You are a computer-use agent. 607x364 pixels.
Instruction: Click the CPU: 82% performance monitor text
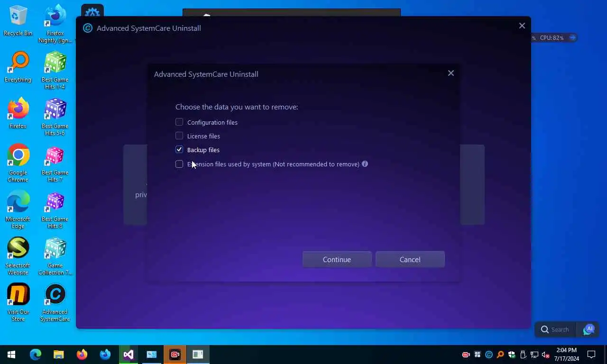(552, 37)
